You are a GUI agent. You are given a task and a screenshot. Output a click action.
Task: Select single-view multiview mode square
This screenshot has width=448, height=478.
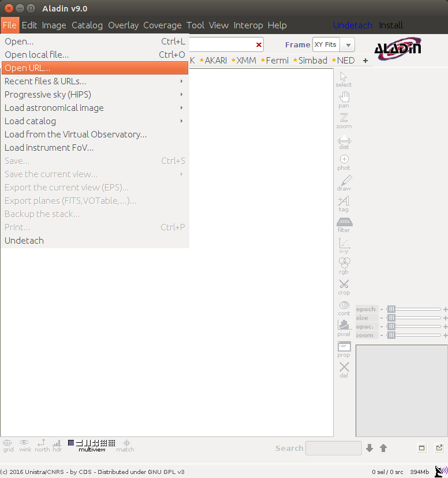tap(71, 443)
